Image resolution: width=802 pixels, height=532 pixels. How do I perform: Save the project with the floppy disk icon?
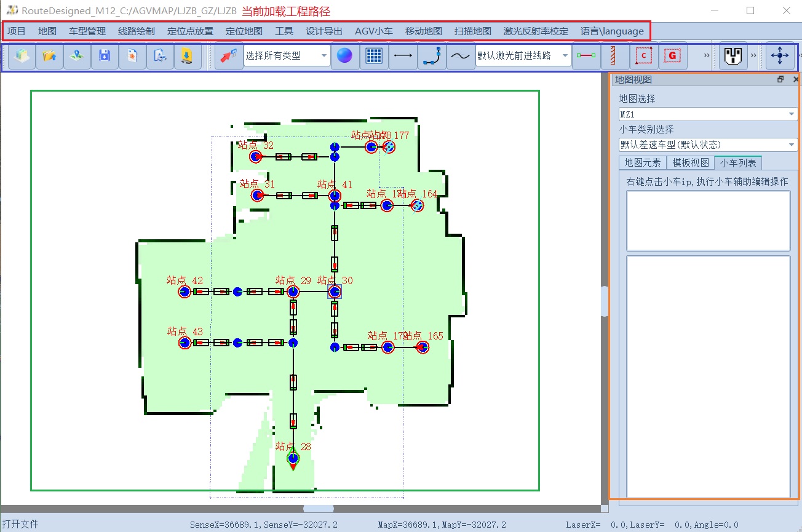[105, 56]
